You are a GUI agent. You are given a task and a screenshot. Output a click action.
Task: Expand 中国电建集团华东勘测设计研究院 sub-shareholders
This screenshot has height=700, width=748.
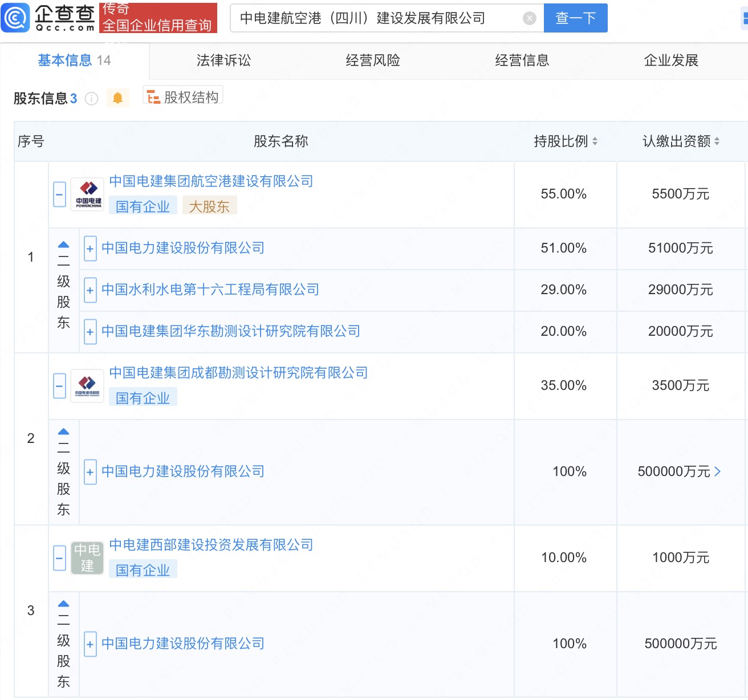[90, 332]
